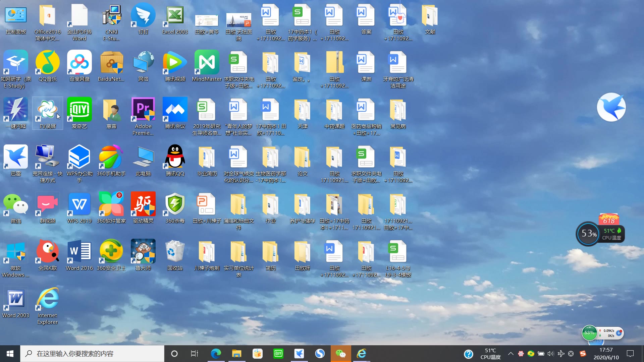Switch to WeChat on the taskbar
The image size is (644, 362).
pos(341,354)
